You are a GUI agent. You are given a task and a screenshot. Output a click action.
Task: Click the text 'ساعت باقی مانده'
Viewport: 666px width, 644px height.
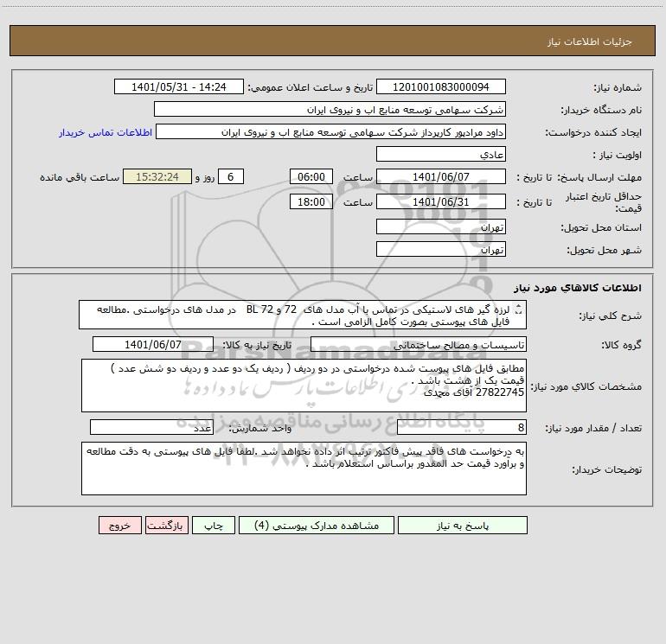80,177
